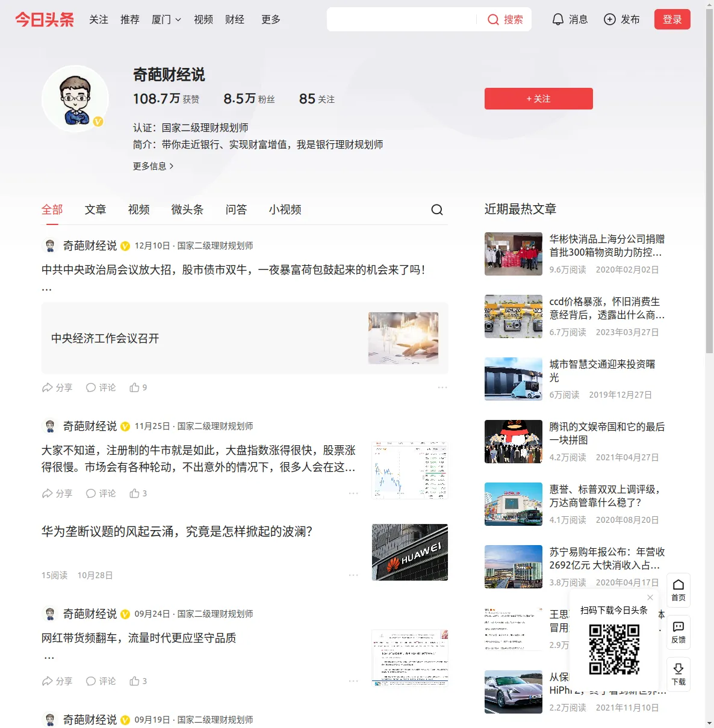Expand 更多信息 profile details

(x=154, y=166)
